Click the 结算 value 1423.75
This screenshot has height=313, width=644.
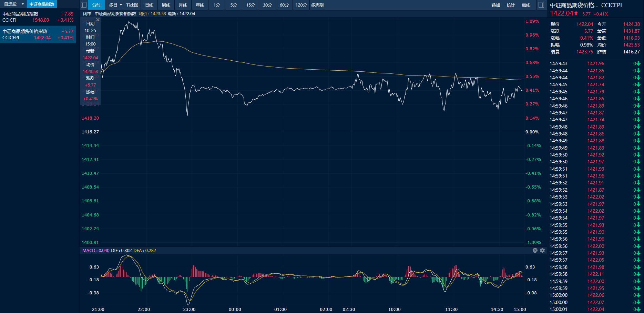click(585, 52)
